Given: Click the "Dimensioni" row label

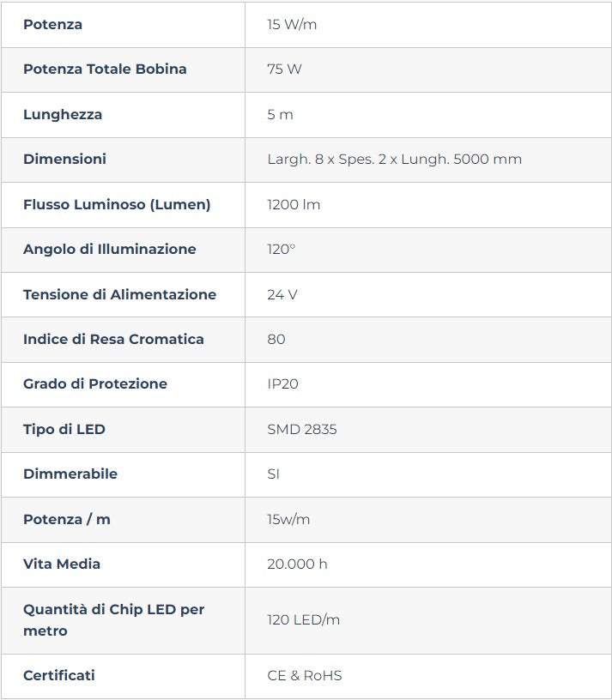Looking at the screenshot, I should pyautogui.click(x=65, y=159).
